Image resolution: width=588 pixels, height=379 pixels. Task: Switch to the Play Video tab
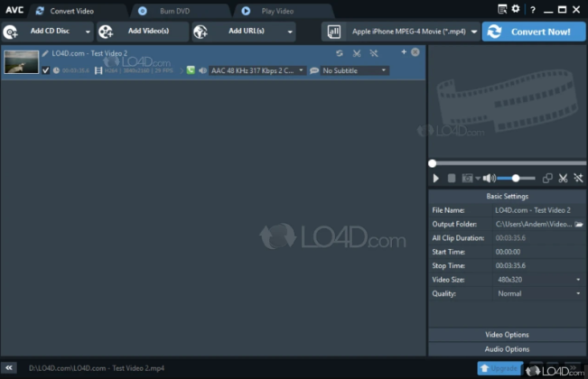(x=277, y=11)
